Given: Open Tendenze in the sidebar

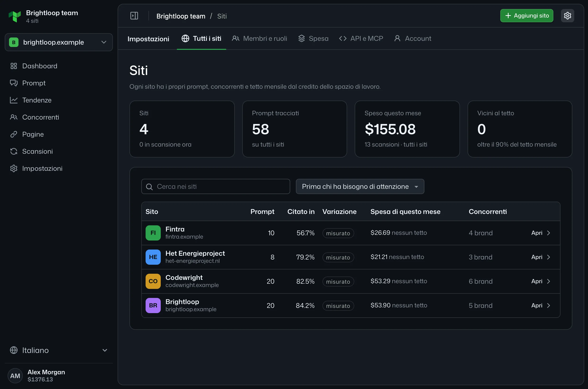Looking at the screenshot, I should [x=59, y=100].
